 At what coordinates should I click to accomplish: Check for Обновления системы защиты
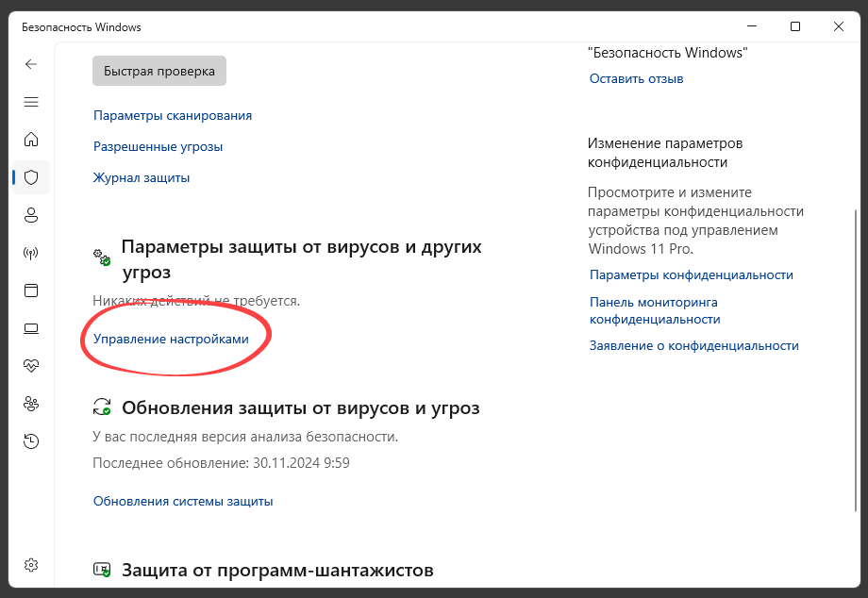183,501
